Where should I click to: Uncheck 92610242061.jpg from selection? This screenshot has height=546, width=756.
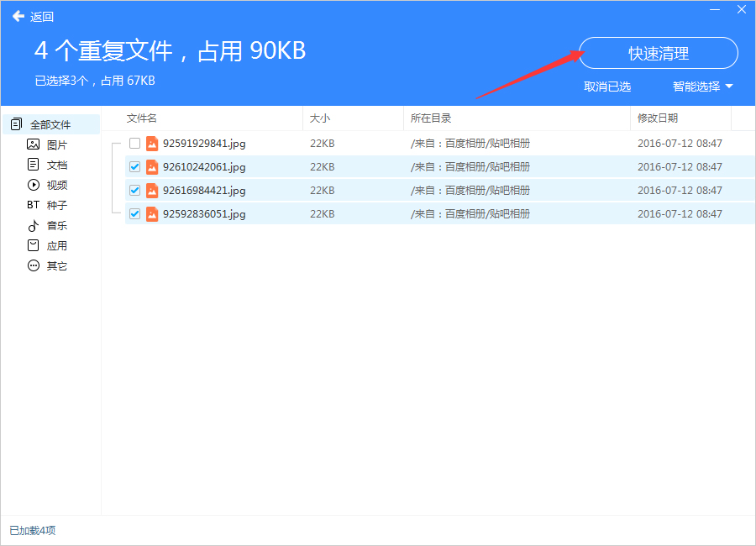tap(134, 166)
